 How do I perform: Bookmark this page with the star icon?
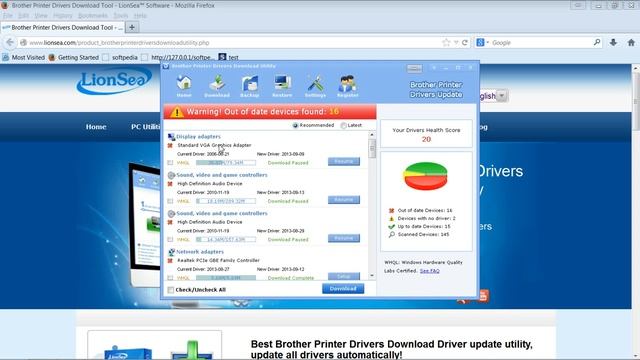tap(446, 42)
